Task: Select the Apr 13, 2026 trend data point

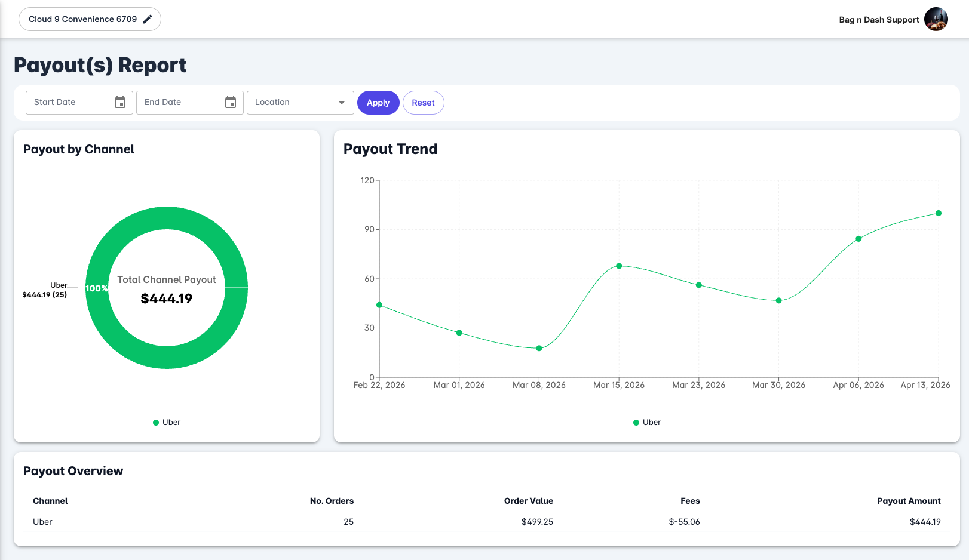Action: pyautogui.click(x=939, y=213)
